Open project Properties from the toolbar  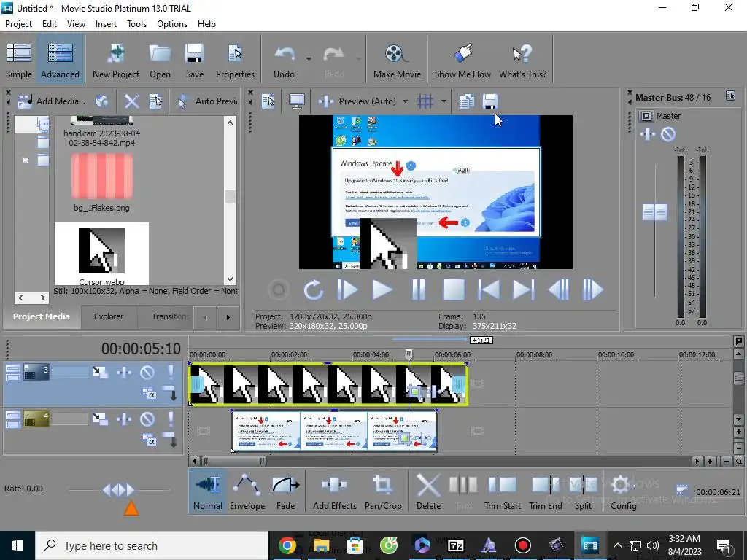(235, 60)
